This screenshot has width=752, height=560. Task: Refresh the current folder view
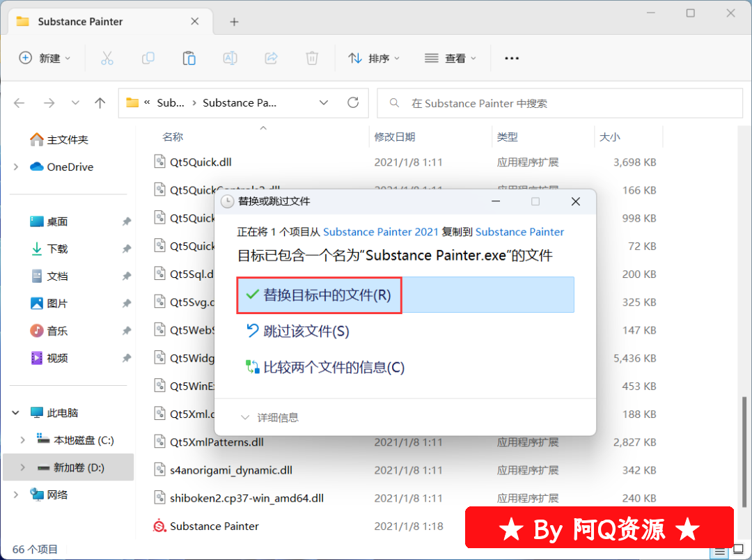click(x=353, y=103)
